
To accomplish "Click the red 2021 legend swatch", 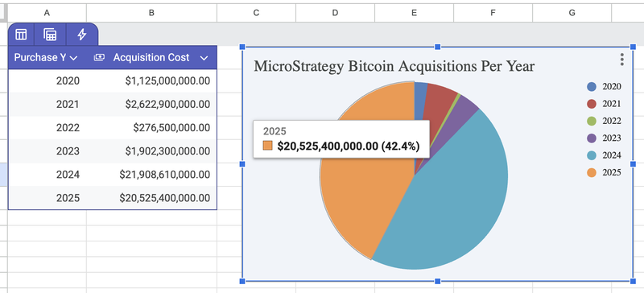I will pos(592,104).
